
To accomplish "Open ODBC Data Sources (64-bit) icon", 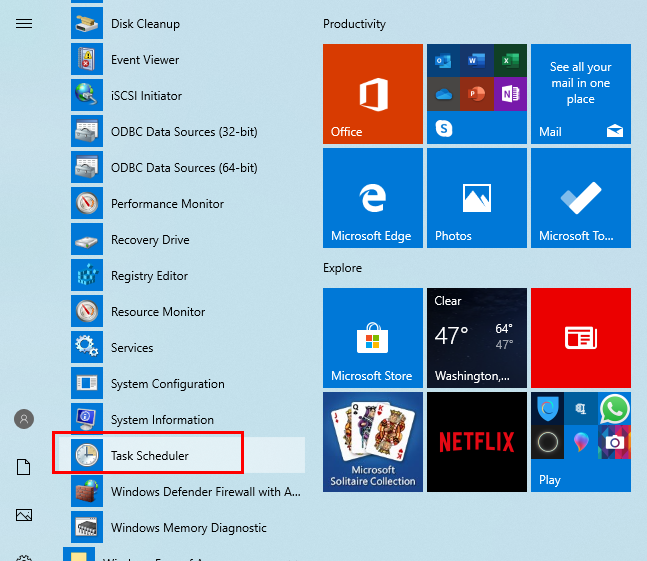I will click(87, 167).
